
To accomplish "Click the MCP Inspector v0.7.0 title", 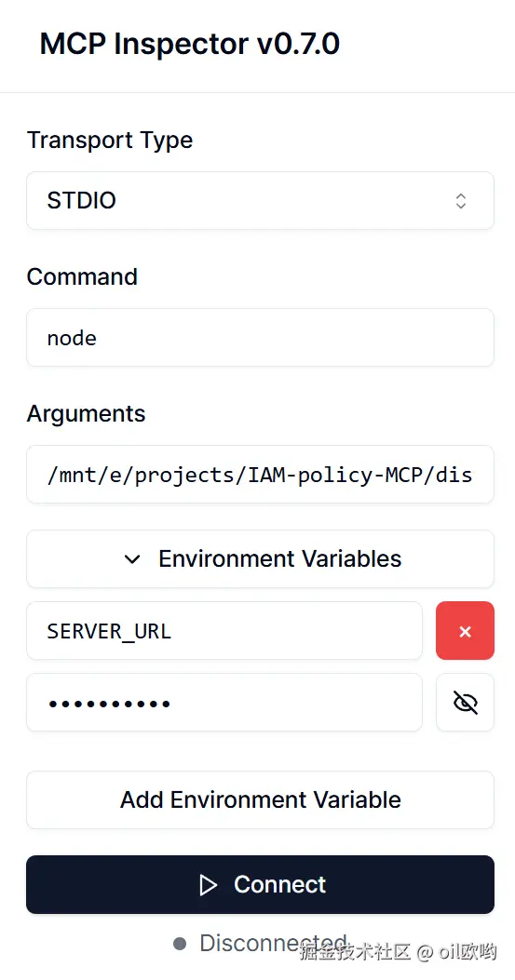I will pyautogui.click(x=190, y=45).
